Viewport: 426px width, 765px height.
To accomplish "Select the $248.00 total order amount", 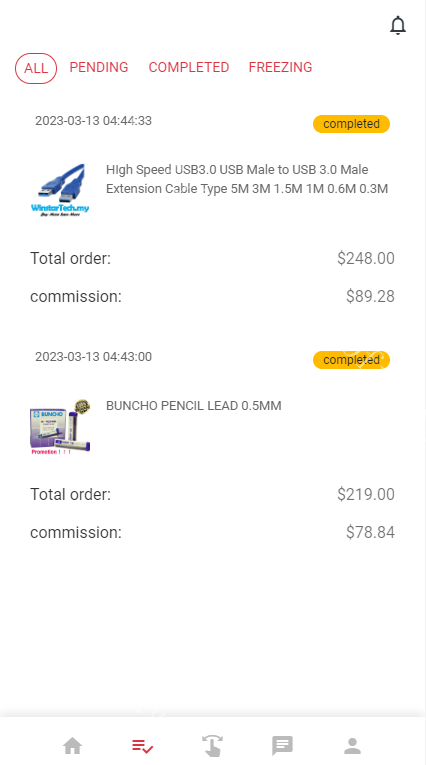I will click(x=366, y=258).
